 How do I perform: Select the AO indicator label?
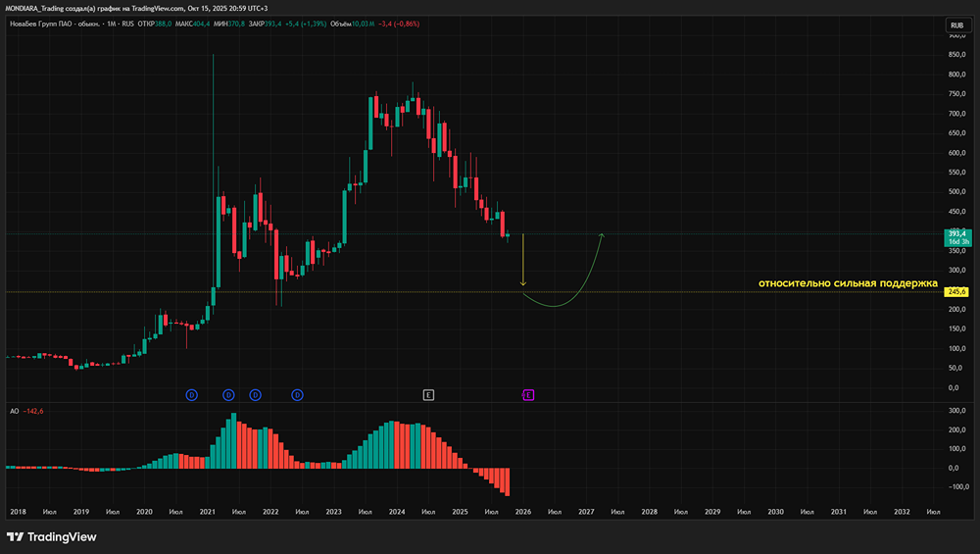point(14,412)
